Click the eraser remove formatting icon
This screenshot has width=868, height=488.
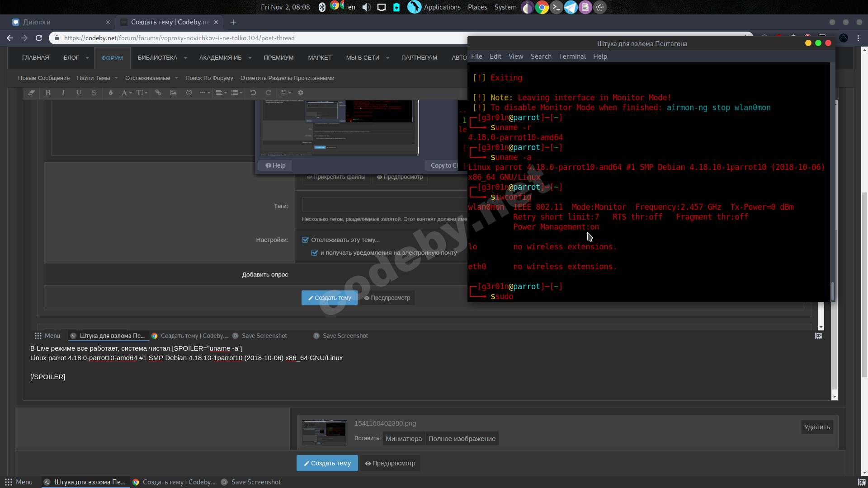click(x=31, y=93)
